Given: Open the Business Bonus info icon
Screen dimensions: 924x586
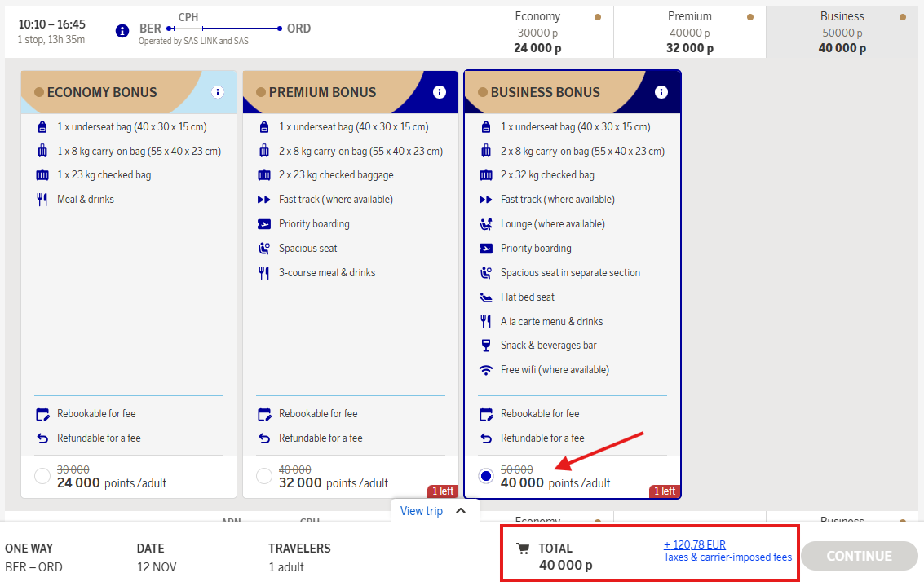Looking at the screenshot, I should [661, 92].
